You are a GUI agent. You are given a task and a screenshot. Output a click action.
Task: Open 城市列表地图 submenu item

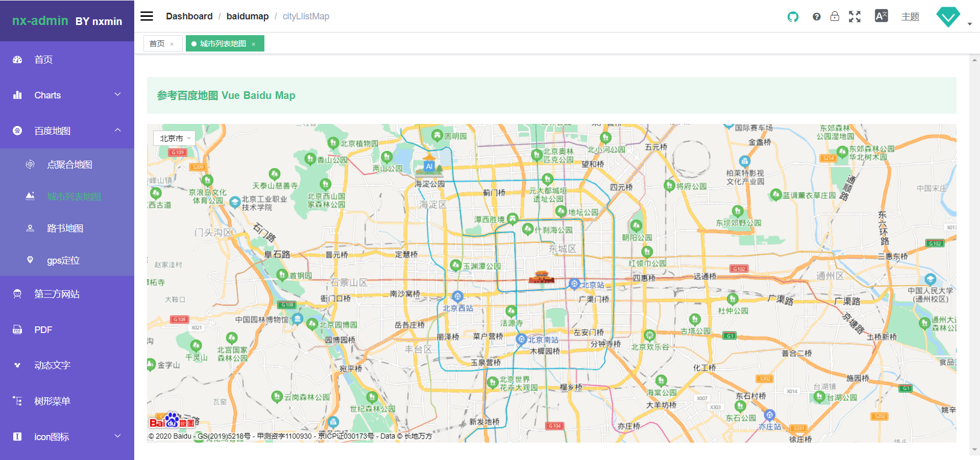67,197
